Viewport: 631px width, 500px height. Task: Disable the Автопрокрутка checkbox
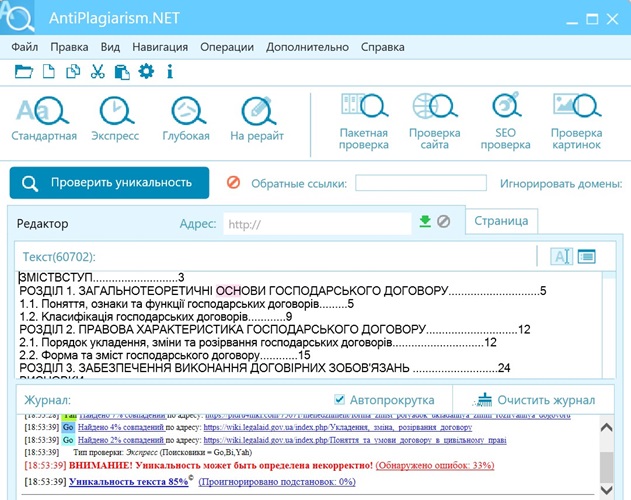point(339,399)
